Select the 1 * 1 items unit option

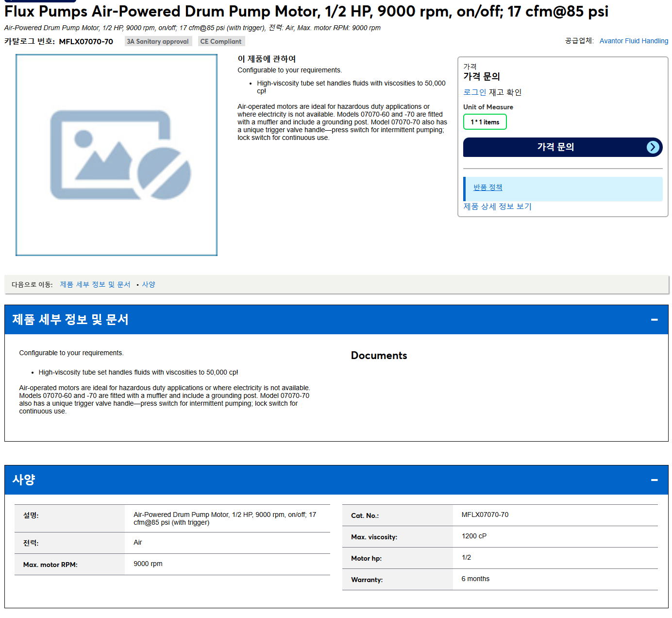[485, 122]
